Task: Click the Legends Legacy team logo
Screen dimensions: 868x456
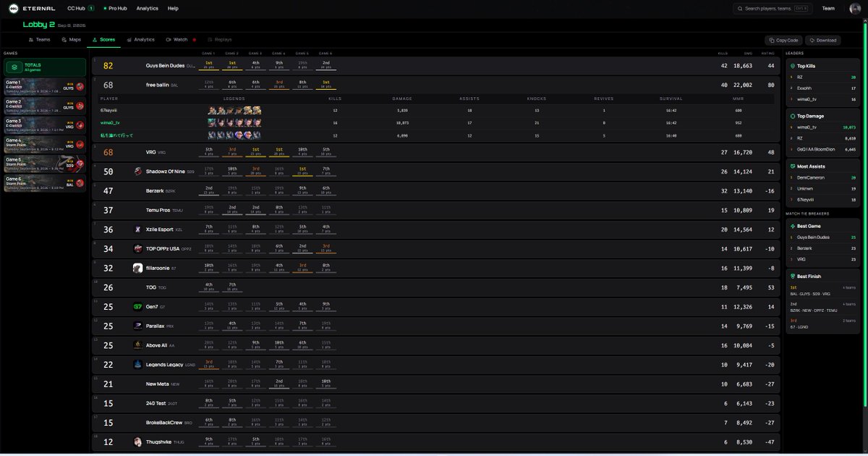Action: 137,364
